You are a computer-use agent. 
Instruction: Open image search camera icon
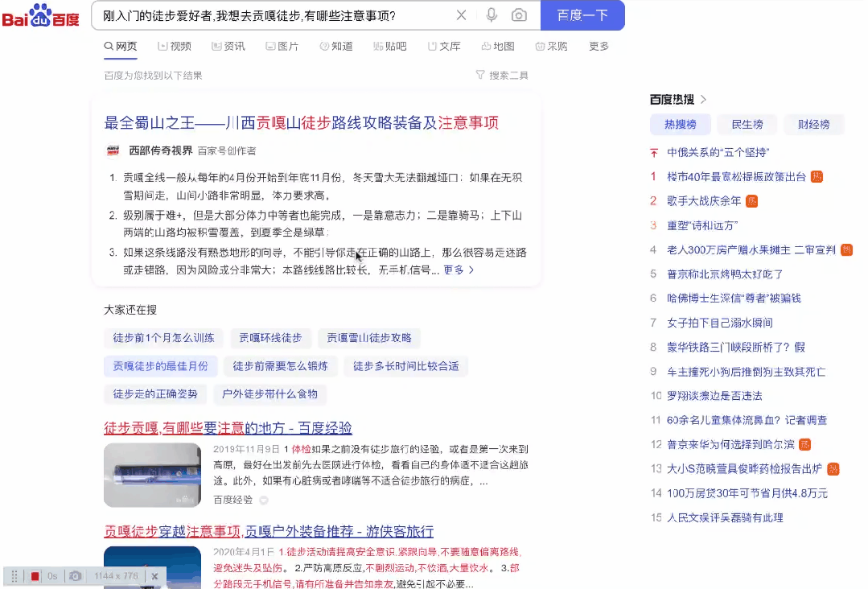point(519,15)
